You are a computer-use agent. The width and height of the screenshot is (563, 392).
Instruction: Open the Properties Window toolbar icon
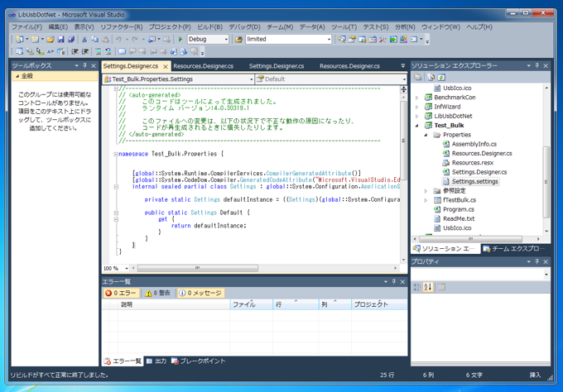click(352, 39)
